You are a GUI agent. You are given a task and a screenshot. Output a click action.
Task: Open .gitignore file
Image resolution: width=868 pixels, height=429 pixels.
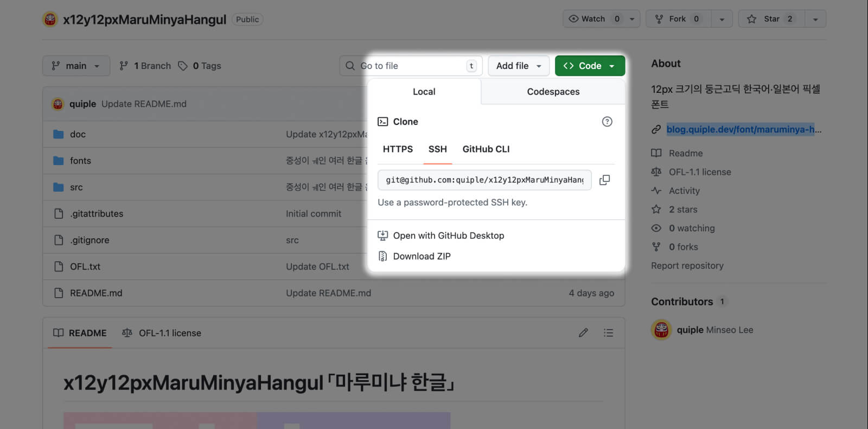coord(90,240)
